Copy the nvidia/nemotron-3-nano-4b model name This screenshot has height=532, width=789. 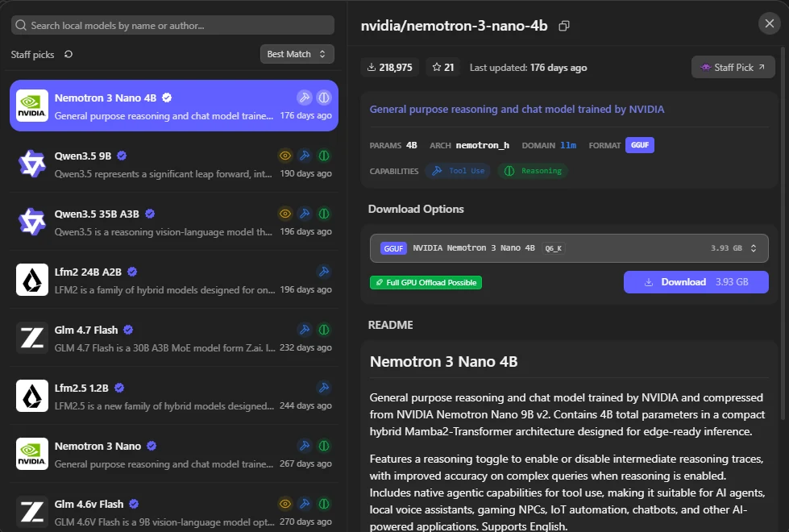point(564,26)
